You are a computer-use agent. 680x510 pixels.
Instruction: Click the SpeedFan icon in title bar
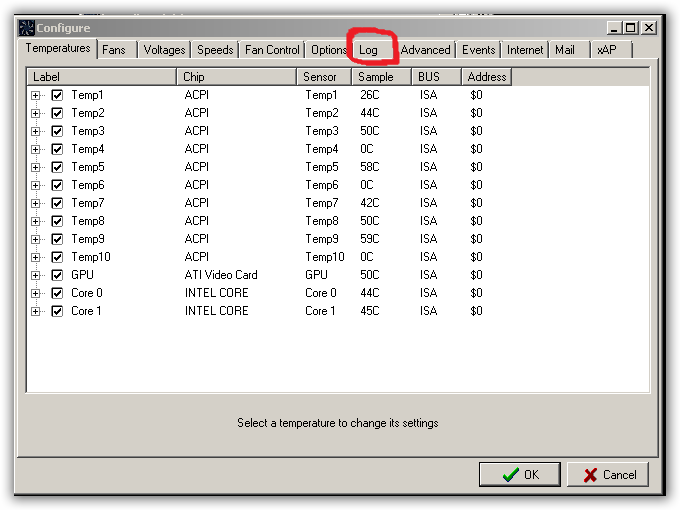tap(26, 28)
